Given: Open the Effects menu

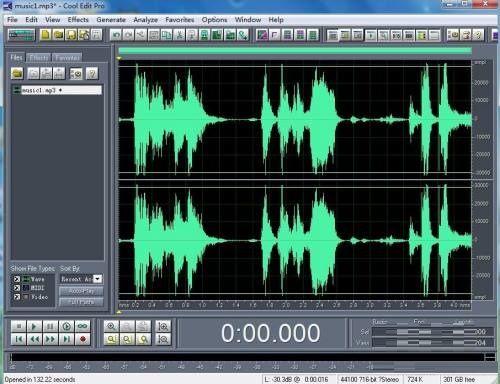Looking at the screenshot, I should (78, 20).
